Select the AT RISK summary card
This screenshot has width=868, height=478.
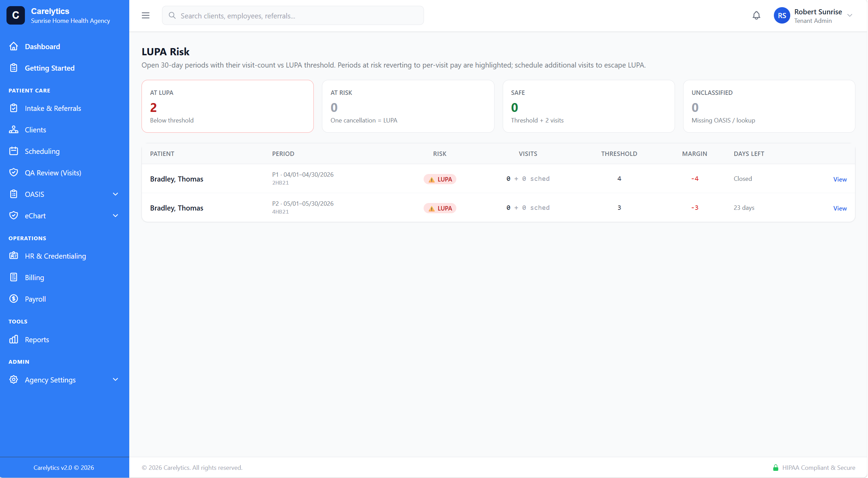408,106
